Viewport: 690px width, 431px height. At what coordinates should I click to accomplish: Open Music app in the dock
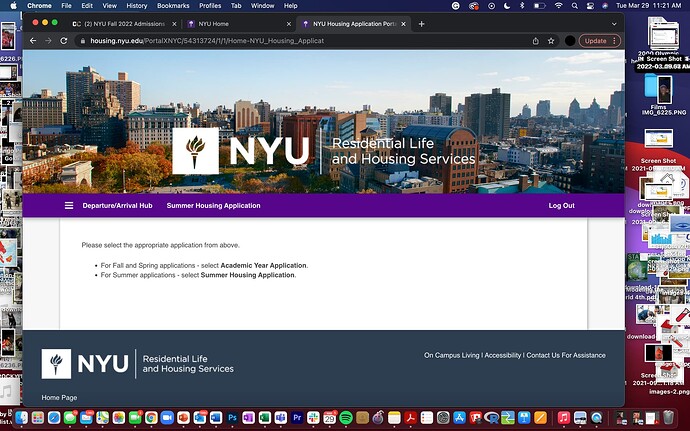pos(564,417)
